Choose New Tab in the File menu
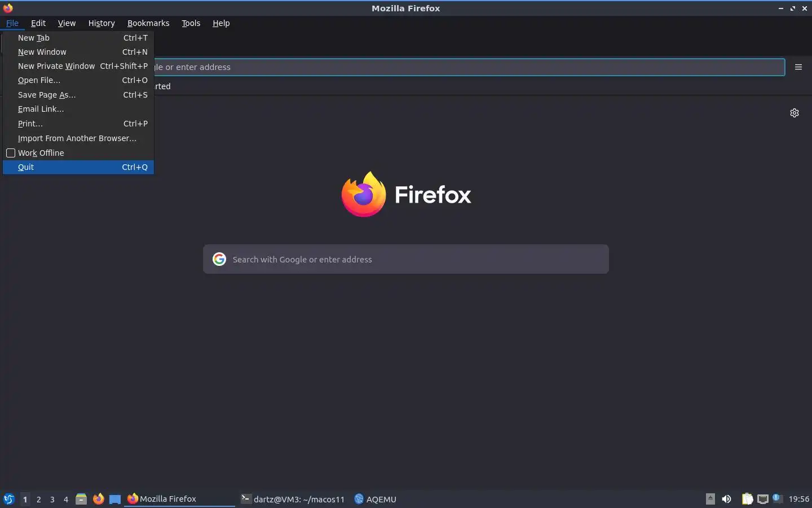 click(78, 38)
